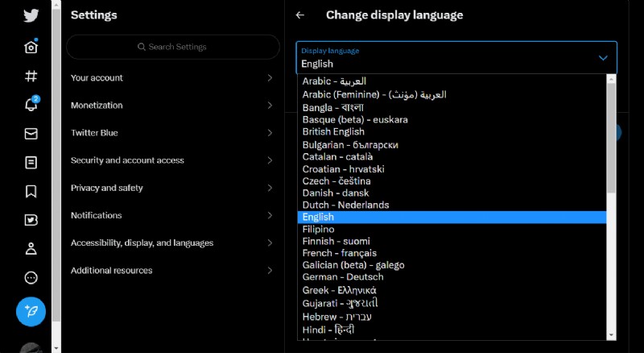The width and height of the screenshot is (644, 353).
Task: Collapse the Display language dropdown
Action: point(456,57)
